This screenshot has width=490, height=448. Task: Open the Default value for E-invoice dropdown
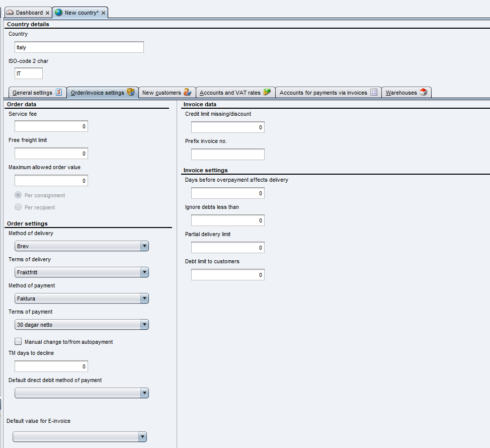point(142,437)
